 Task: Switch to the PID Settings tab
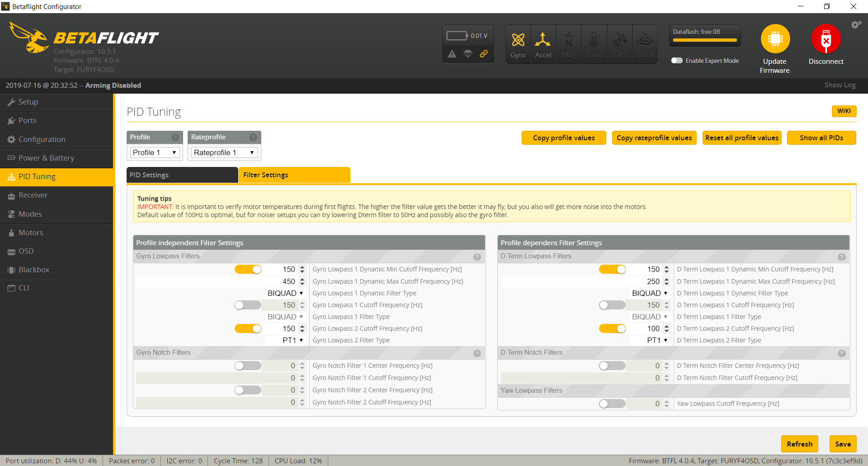click(x=182, y=175)
